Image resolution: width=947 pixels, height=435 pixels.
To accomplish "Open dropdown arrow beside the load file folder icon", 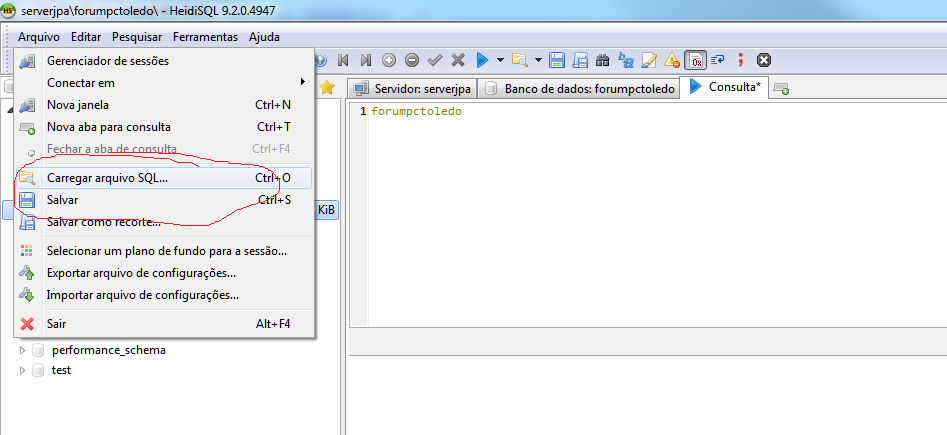I will [x=538, y=60].
